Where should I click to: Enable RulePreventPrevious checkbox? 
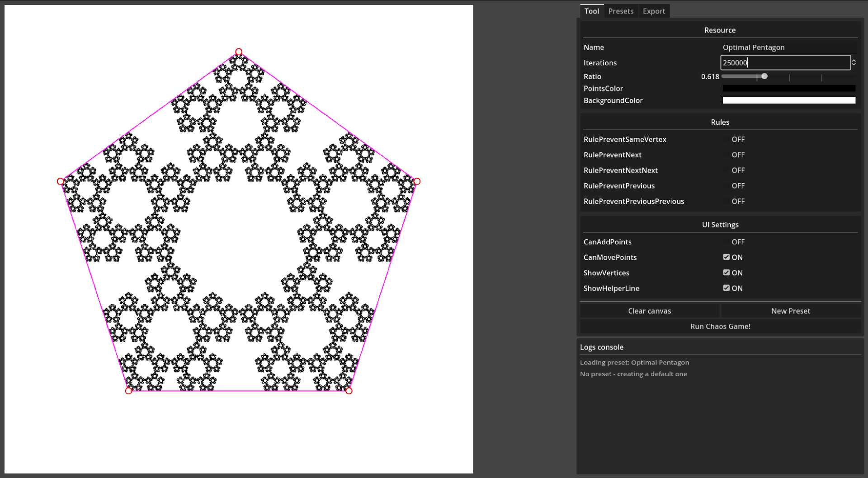pyautogui.click(x=726, y=186)
